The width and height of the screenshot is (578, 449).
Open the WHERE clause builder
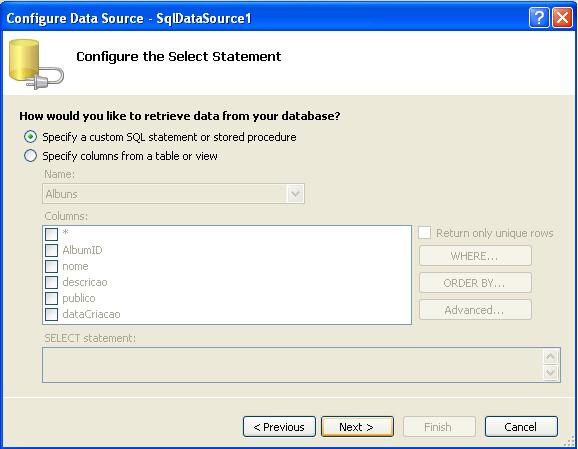point(475,255)
